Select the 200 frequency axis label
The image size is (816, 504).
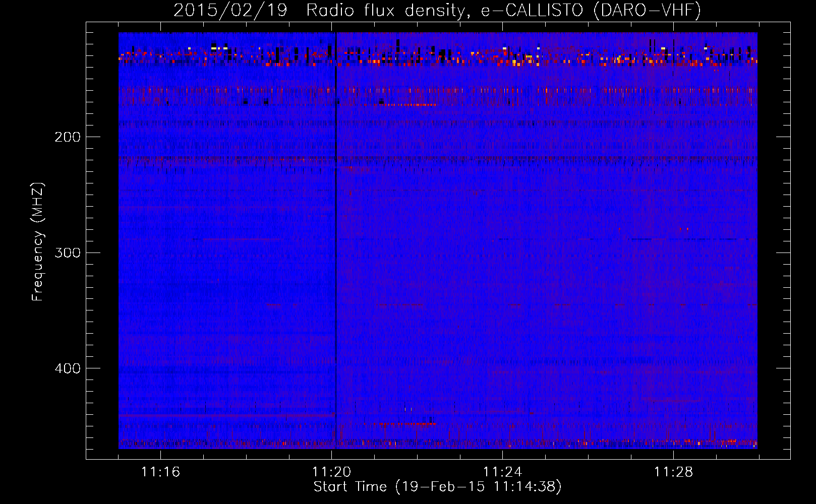point(68,137)
